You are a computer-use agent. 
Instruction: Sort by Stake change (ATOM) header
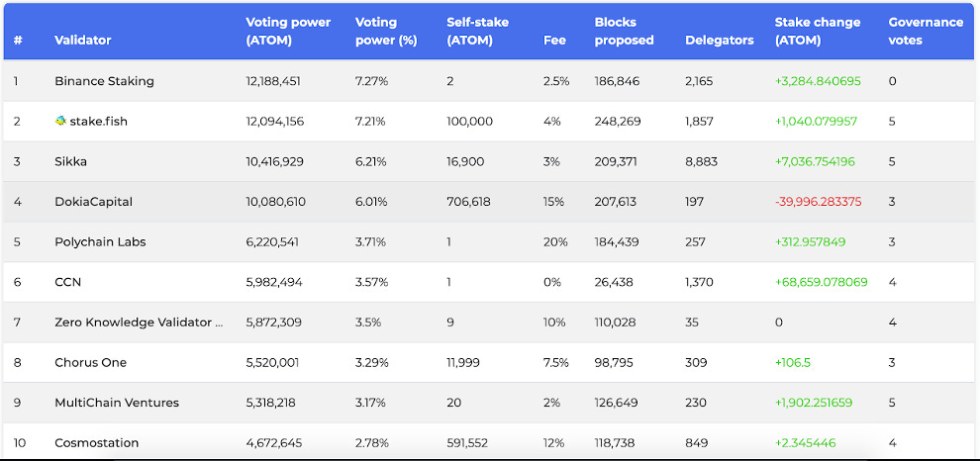[x=817, y=31]
